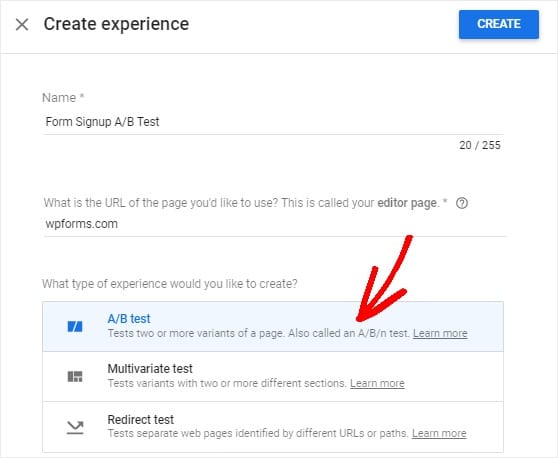558x458 pixels.
Task: Focus the editor page URL field
Action: click(274, 224)
